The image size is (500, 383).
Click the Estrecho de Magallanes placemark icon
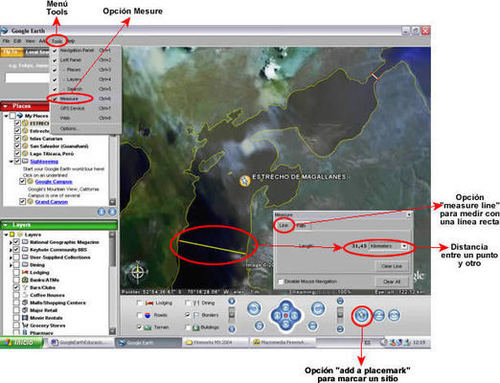tap(245, 180)
